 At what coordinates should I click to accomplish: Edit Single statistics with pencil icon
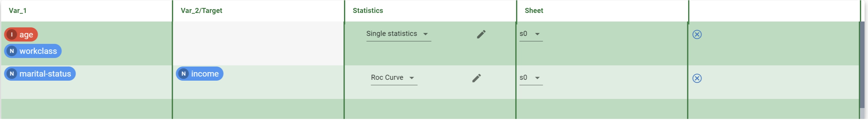coord(481,34)
